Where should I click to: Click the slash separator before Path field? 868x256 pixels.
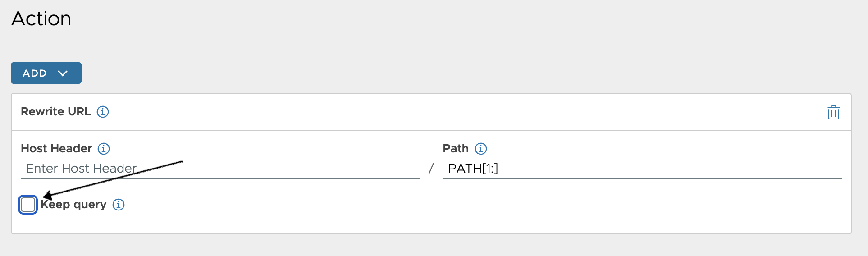pos(431,169)
